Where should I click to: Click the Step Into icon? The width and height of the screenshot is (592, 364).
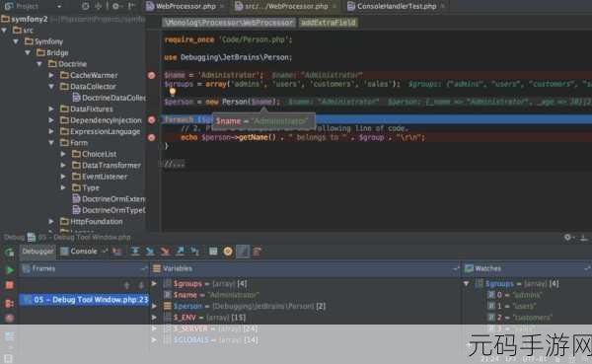[150, 252]
